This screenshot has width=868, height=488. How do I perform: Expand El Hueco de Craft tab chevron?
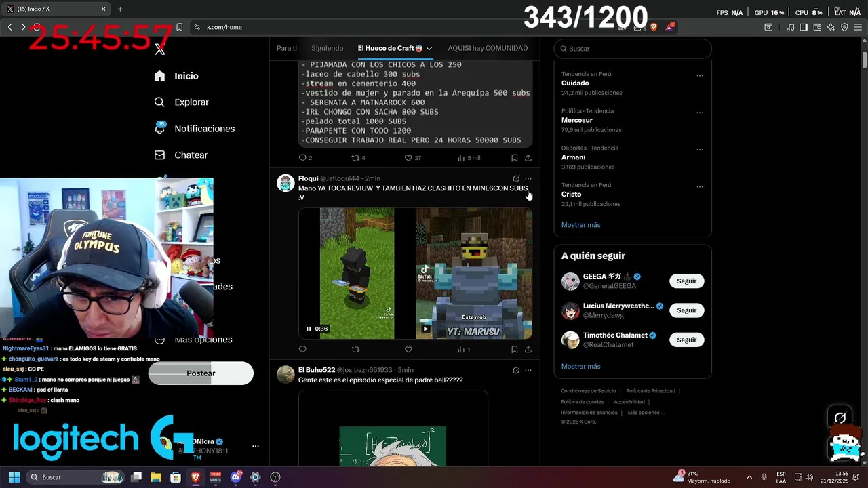429,49
